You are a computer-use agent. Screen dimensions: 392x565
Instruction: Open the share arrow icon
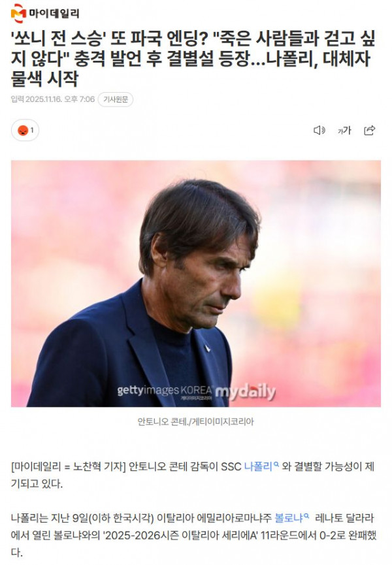point(370,130)
